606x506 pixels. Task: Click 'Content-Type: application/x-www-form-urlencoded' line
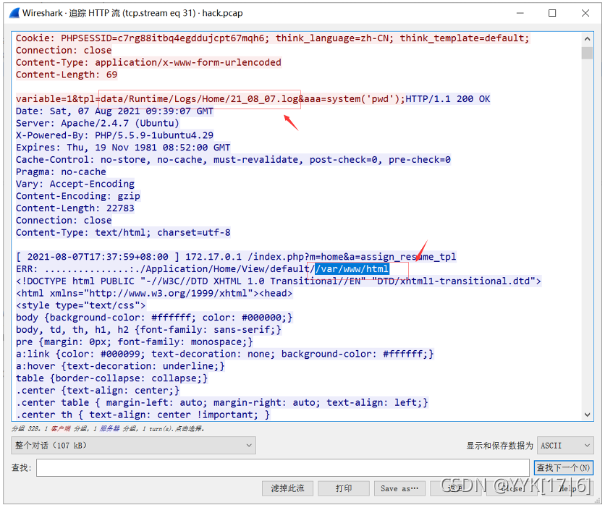[148, 62]
